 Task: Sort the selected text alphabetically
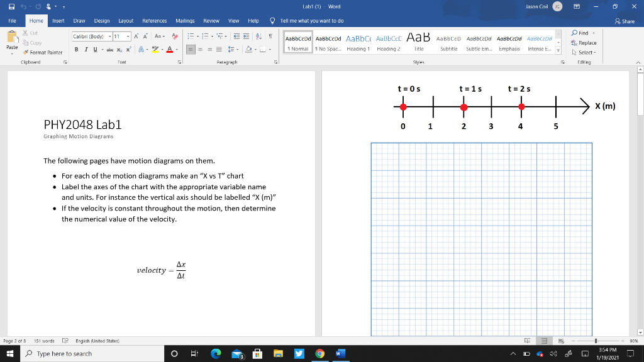pos(258,37)
